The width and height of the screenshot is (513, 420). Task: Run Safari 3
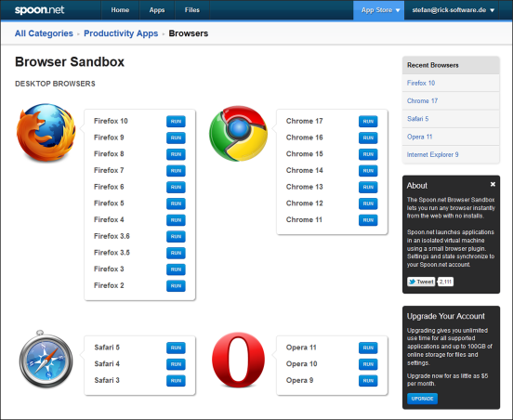coord(176,381)
